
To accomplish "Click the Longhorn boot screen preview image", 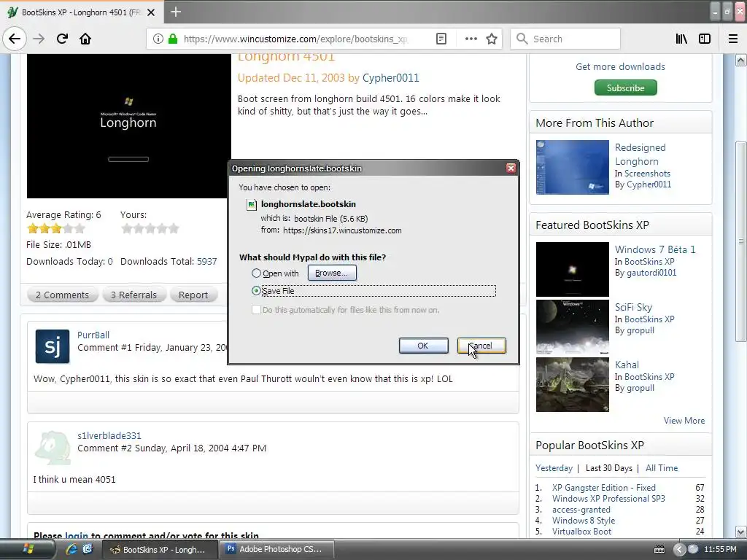I will click(x=128, y=125).
